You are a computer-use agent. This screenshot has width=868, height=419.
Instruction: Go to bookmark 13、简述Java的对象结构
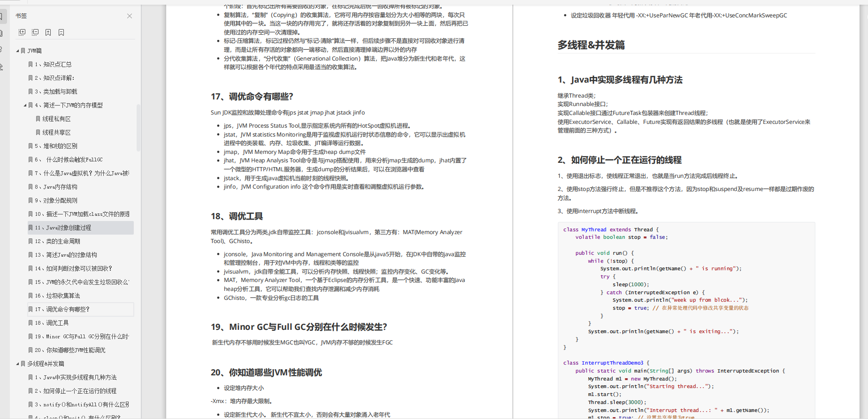point(66,255)
